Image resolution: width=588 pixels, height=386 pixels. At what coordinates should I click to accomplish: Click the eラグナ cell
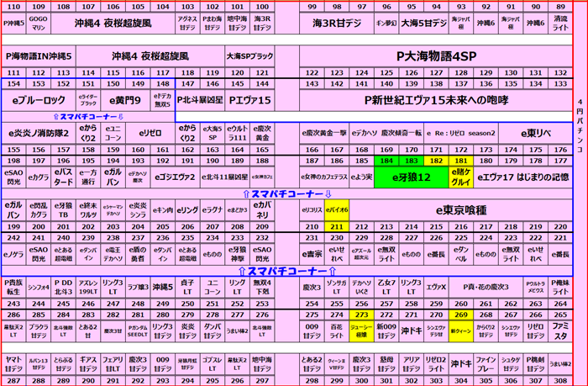pos(213,210)
